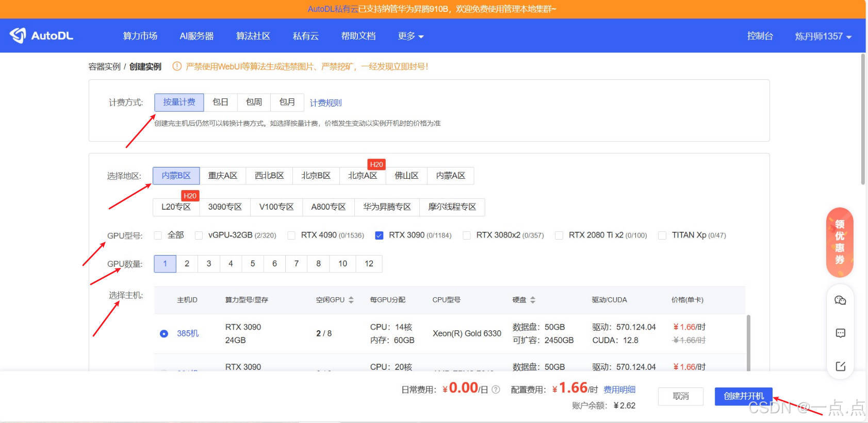The width and height of the screenshot is (868, 423).
Task: Open the 费用明细 link
Action: tap(619, 390)
